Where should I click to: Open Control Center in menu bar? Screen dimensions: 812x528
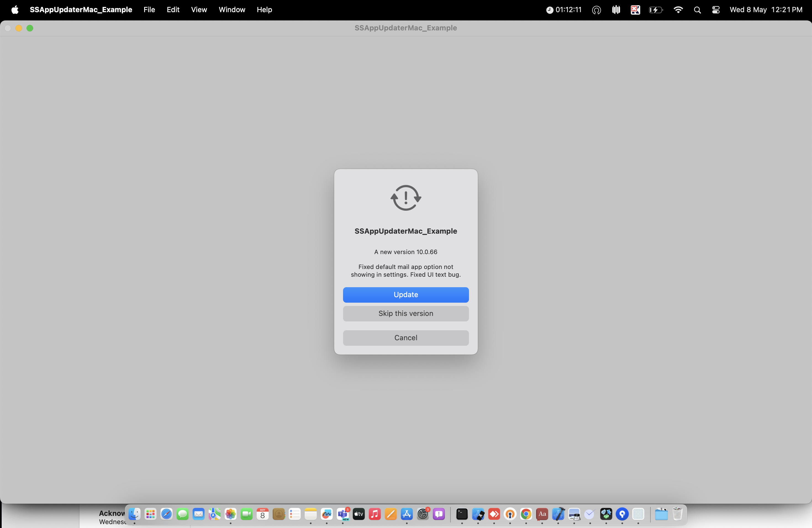coord(716,10)
